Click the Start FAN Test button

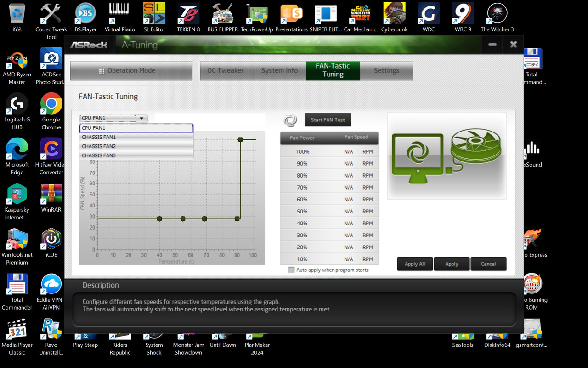point(328,120)
